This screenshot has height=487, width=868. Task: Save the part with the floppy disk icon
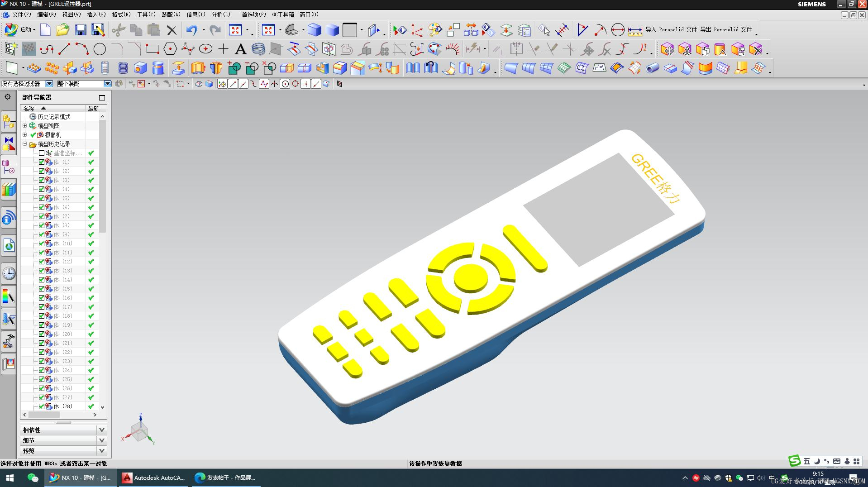[81, 30]
